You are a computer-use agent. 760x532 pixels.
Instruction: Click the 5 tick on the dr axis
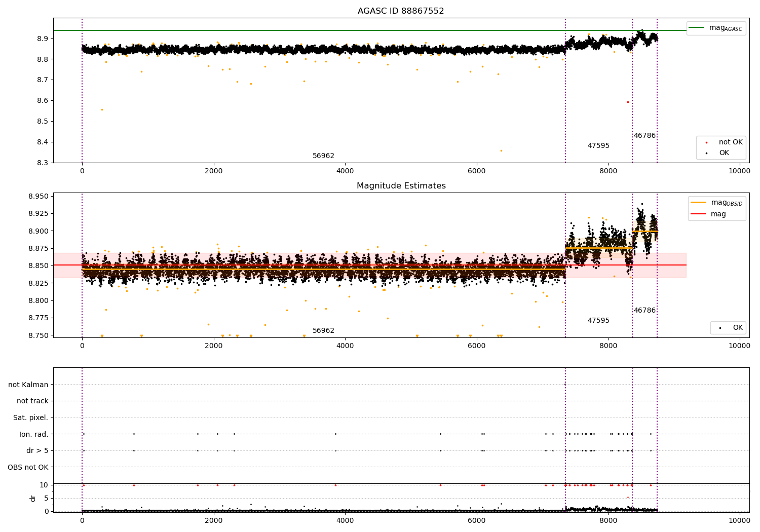[46, 498]
